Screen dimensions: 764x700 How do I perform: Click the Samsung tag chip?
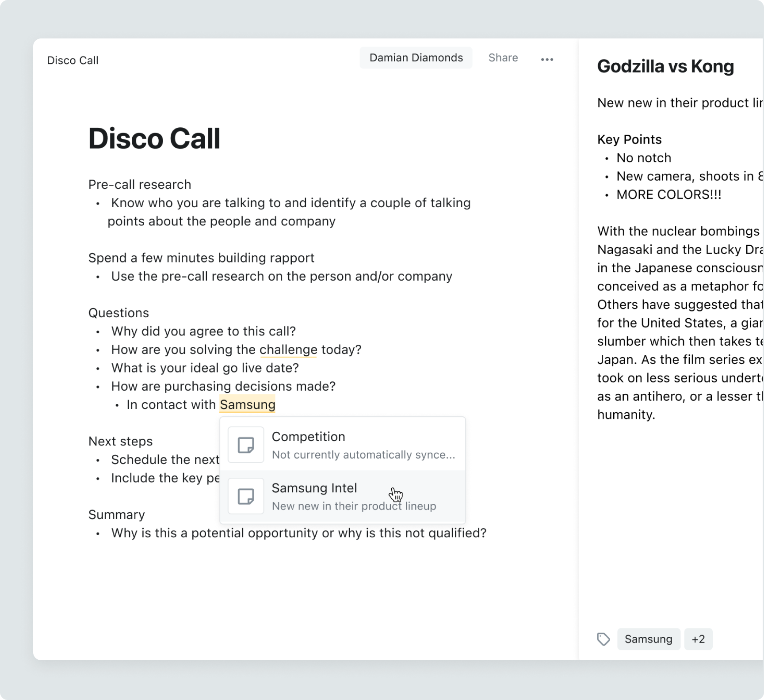[x=648, y=639]
